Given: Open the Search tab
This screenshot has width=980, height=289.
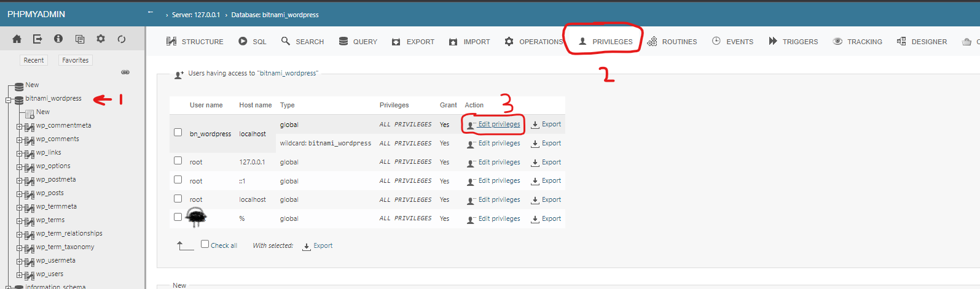Looking at the screenshot, I should [x=302, y=42].
